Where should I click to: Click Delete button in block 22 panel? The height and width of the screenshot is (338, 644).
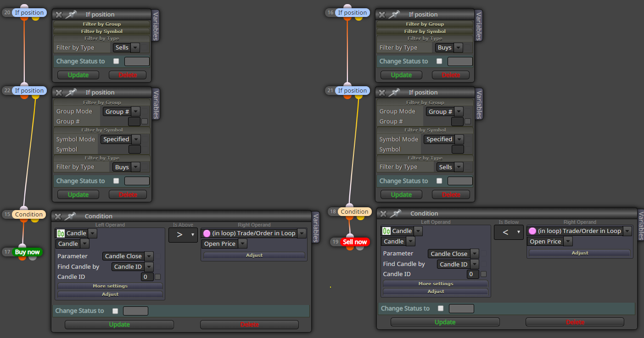pos(128,194)
